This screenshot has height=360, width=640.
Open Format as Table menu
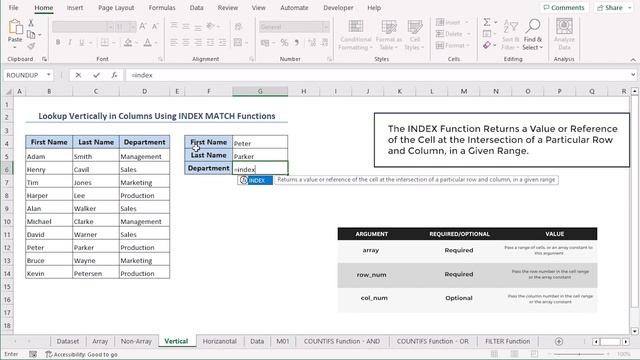pyautogui.click(x=389, y=35)
